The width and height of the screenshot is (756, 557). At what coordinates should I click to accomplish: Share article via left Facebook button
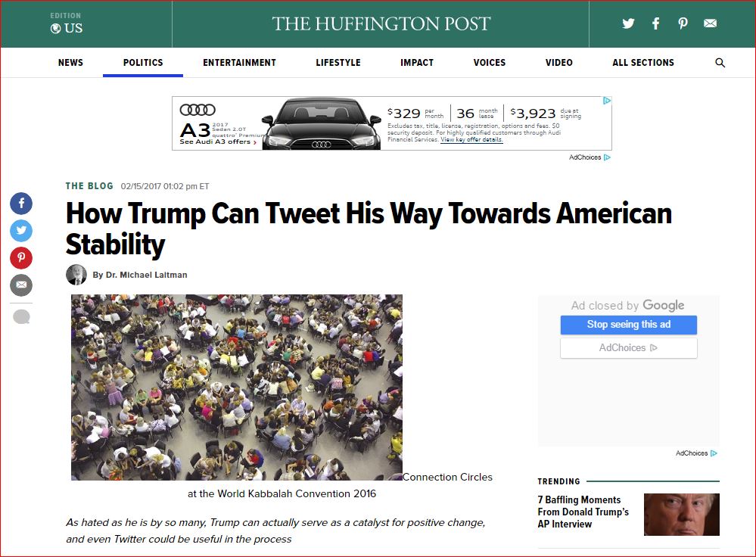[x=21, y=204]
